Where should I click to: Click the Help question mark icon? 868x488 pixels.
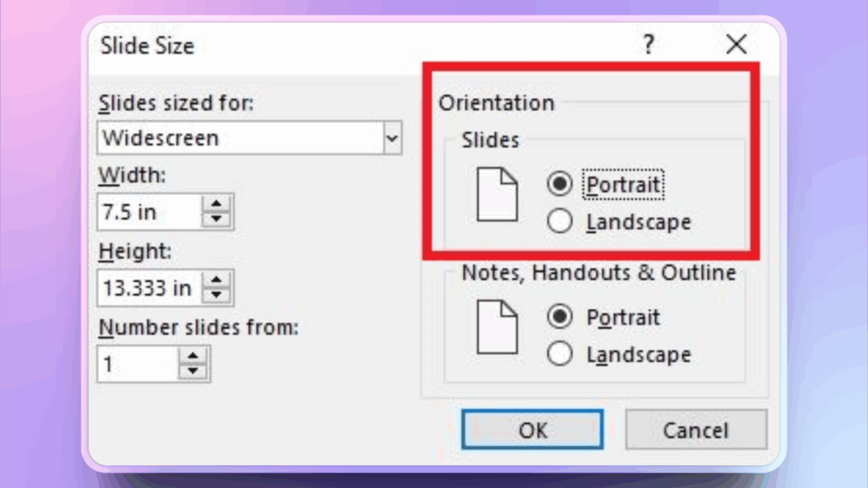(x=648, y=45)
